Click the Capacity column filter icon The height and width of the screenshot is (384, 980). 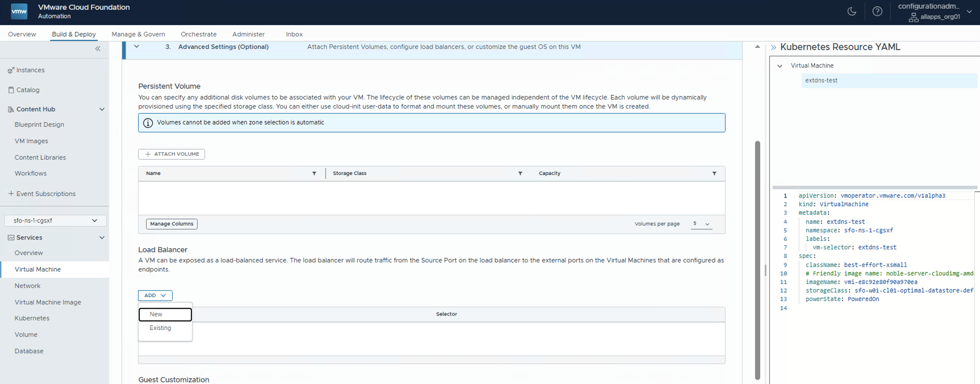(x=714, y=173)
